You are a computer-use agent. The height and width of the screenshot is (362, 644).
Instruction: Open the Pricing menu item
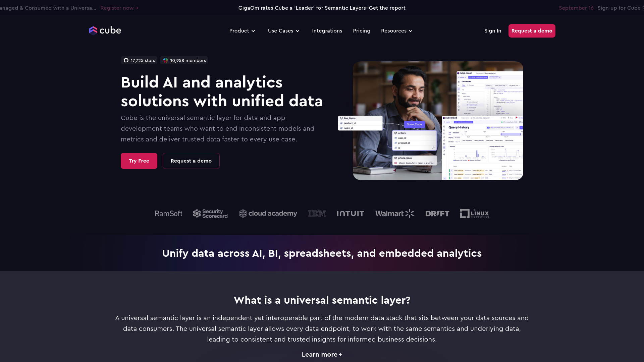coord(361,31)
